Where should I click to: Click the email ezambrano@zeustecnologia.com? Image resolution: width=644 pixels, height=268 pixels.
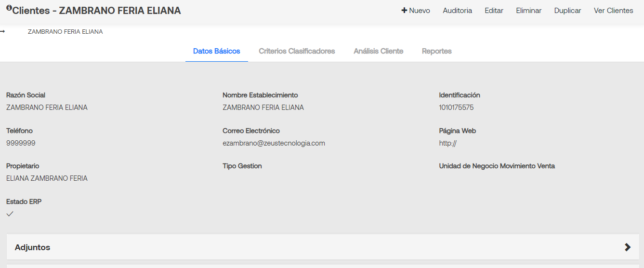pos(274,143)
